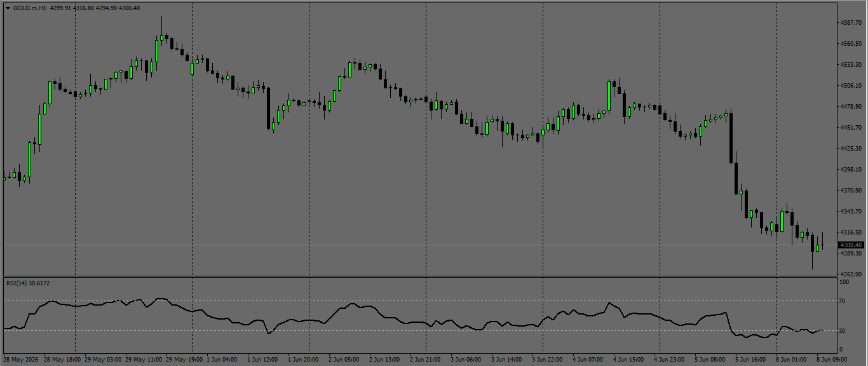Click price level 4506.10 on price axis
The height and width of the screenshot is (366, 868).
(850, 86)
